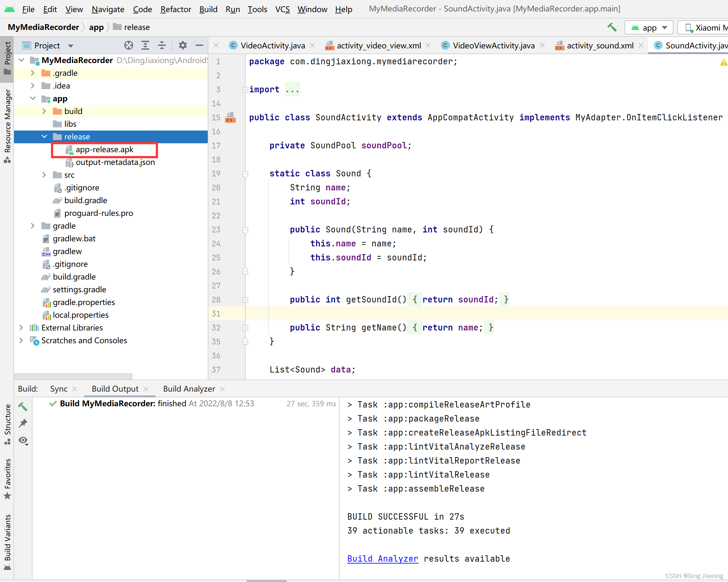Collapse the app module folder
The image size is (728, 582).
tap(33, 98)
